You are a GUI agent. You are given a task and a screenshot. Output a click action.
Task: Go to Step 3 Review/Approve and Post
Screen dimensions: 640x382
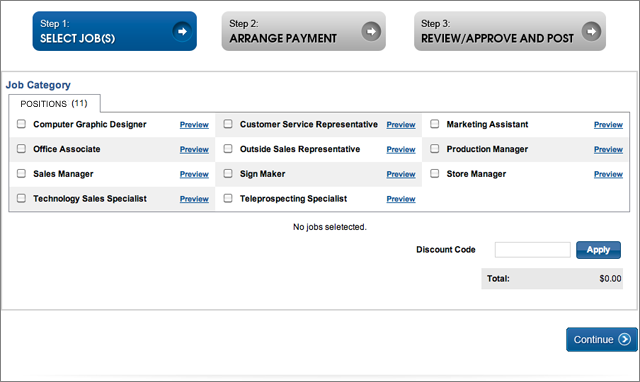pyautogui.click(x=510, y=31)
